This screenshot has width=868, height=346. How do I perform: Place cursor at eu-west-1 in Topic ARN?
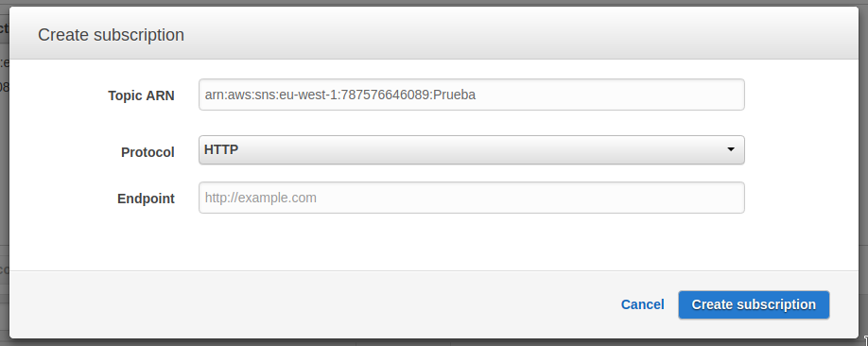(x=306, y=95)
